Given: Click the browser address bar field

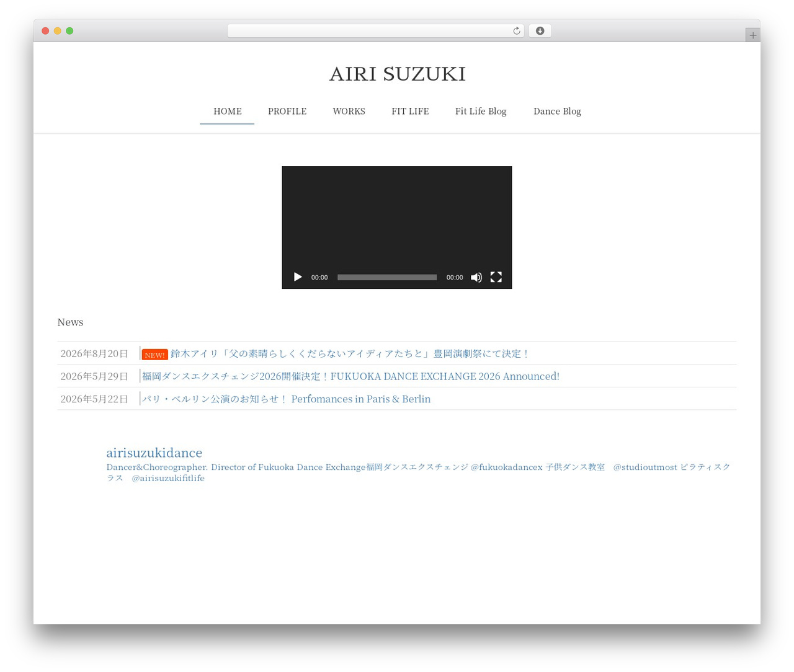Looking at the screenshot, I should click(x=375, y=31).
